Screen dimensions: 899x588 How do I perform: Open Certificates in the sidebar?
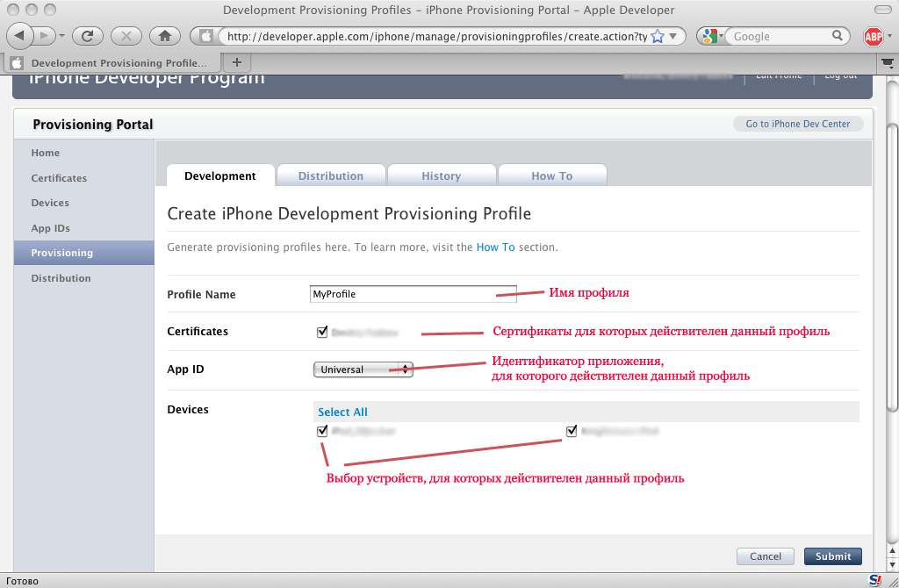(59, 178)
